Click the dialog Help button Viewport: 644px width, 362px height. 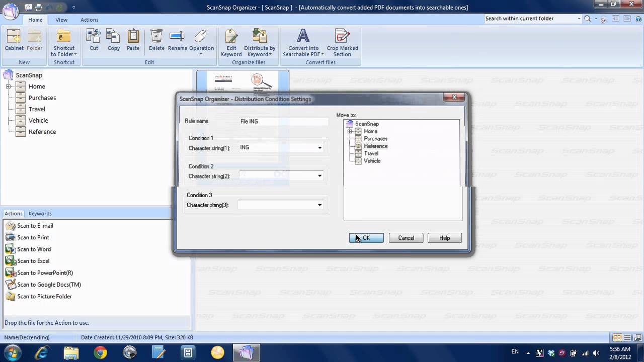coord(445,238)
